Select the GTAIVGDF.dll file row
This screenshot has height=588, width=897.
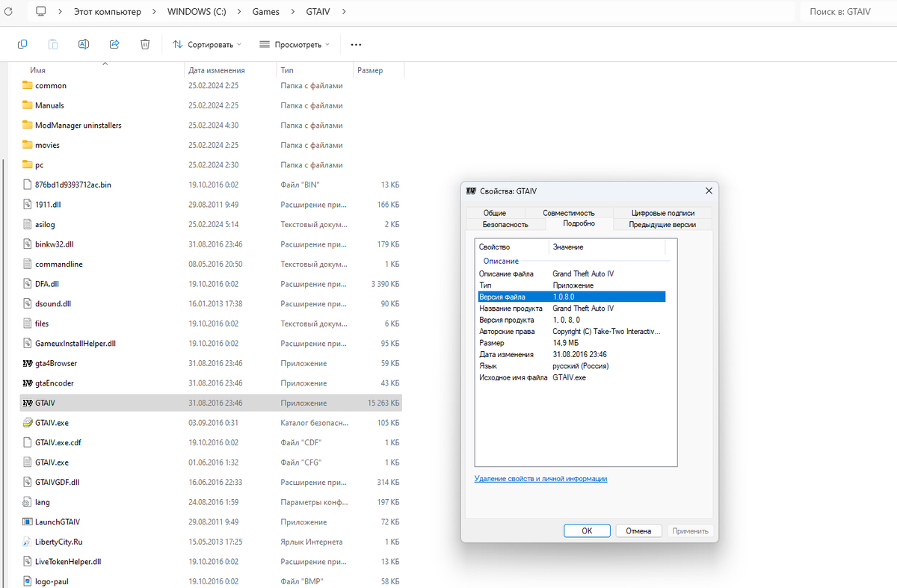coord(212,482)
